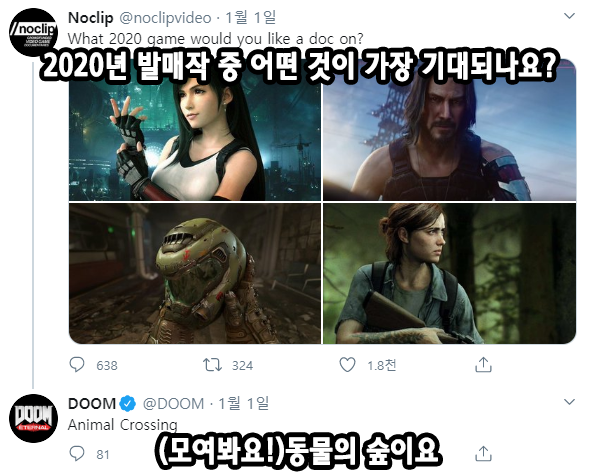Click the DOOM verified badge
Screen dimensions: 589x473
[x=128, y=403]
